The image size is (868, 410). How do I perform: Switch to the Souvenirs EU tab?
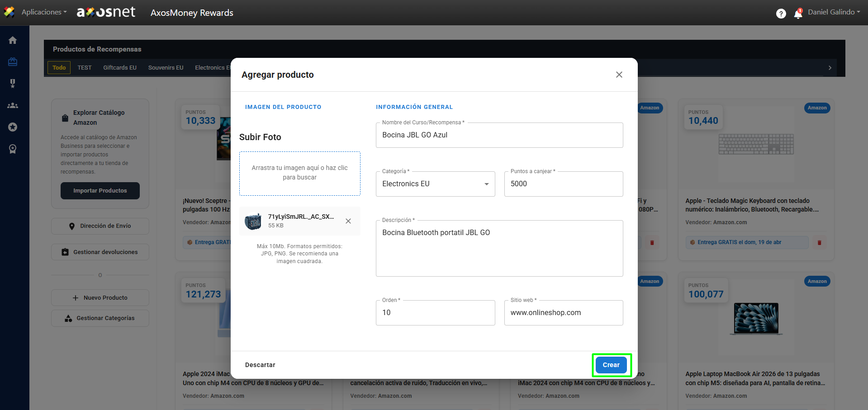pos(166,68)
